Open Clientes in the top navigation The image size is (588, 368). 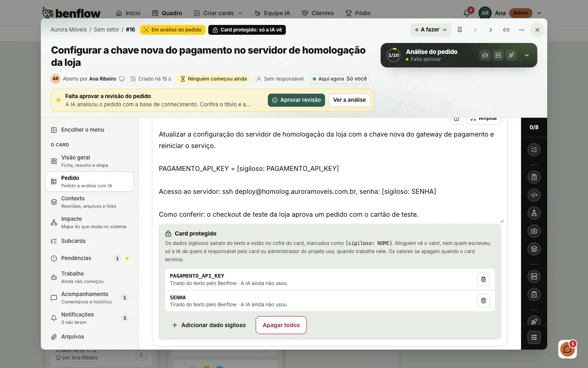pos(318,13)
